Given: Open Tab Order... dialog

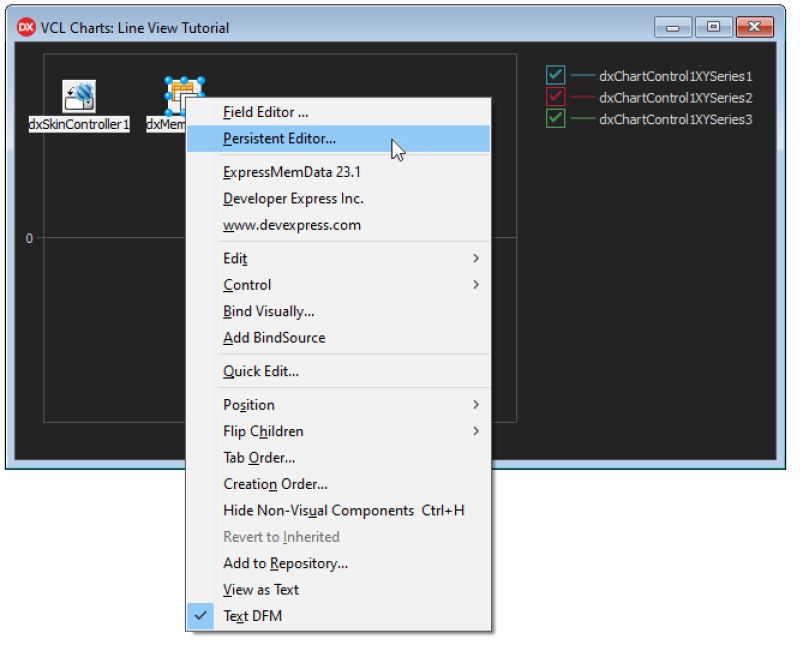Looking at the screenshot, I should click(x=338, y=458).
